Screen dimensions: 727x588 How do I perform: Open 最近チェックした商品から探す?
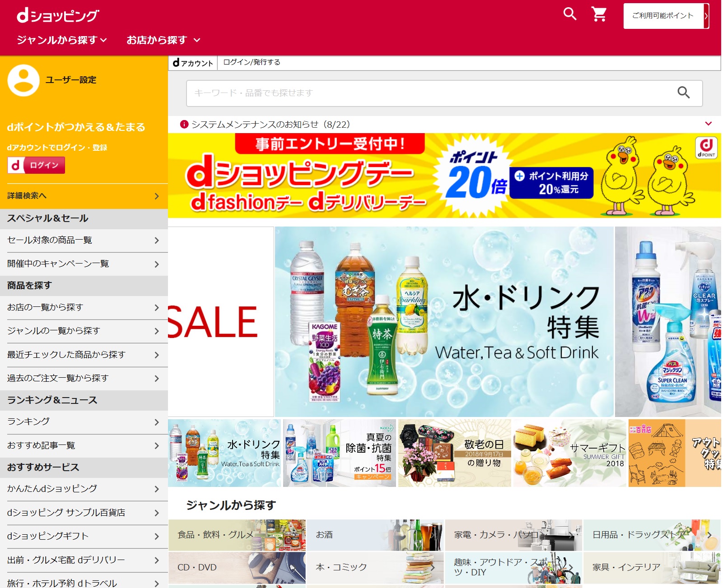pyautogui.click(x=84, y=355)
